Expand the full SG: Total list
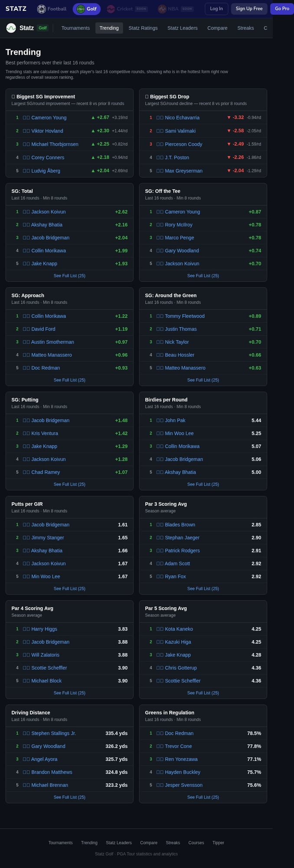The height and width of the screenshot is (868, 294). pyautogui.click(x=69, y=276)
